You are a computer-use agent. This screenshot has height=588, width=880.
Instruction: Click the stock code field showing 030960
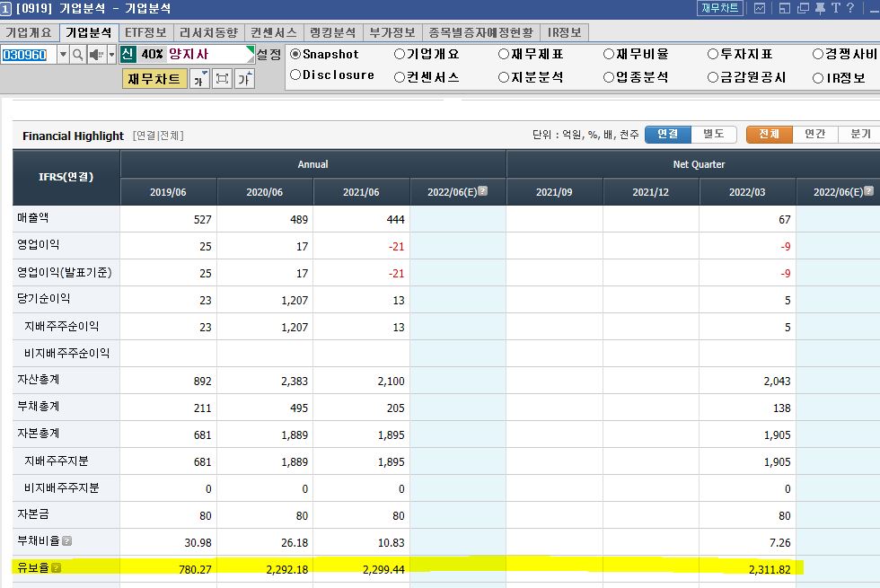coord(29,55)
